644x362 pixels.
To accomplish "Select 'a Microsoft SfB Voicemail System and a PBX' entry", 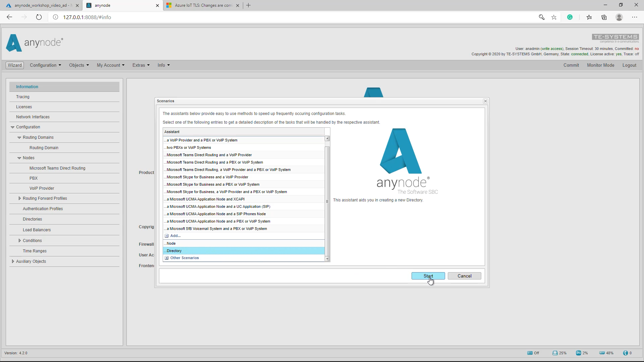I will click(244, 229).
